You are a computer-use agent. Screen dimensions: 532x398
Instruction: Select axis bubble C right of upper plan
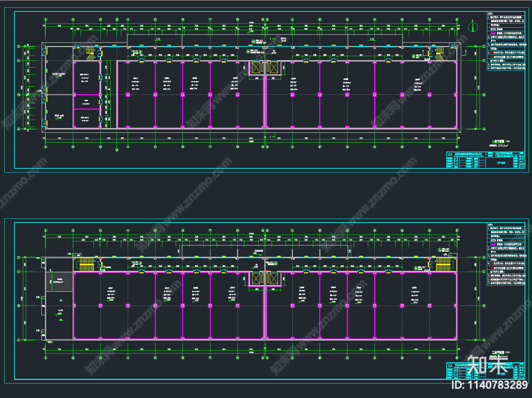coord(484,61)
